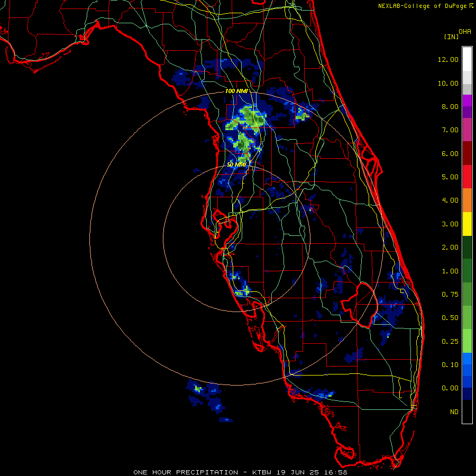This screenshot has width=476, height=476.
Task: Click the 0.10 legend value
Action: tap(450, 365)
